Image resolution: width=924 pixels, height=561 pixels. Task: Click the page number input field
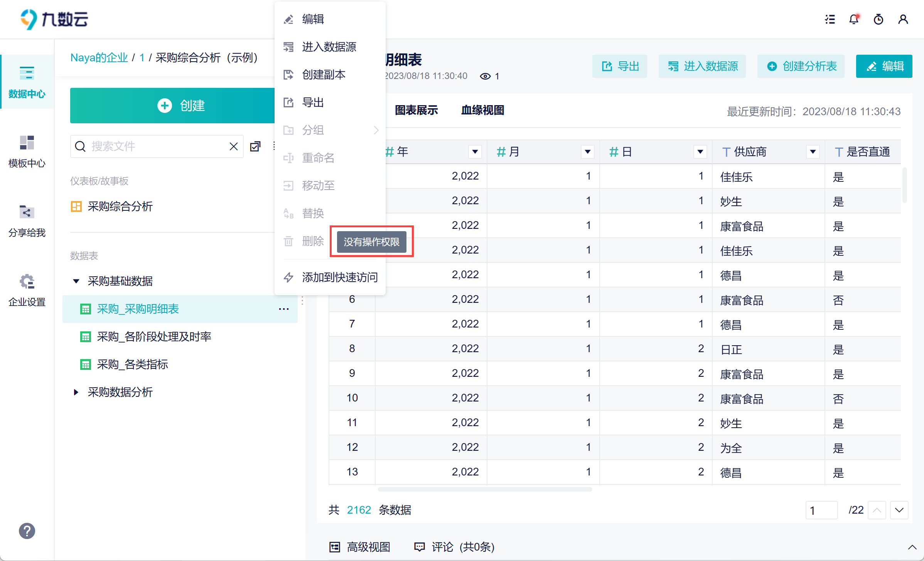(821, 510)
